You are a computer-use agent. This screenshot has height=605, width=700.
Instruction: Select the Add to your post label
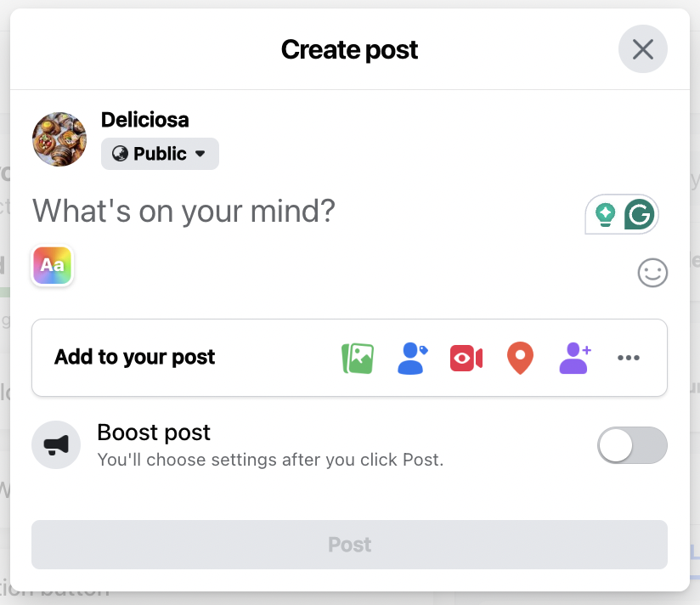pos(133,357)
